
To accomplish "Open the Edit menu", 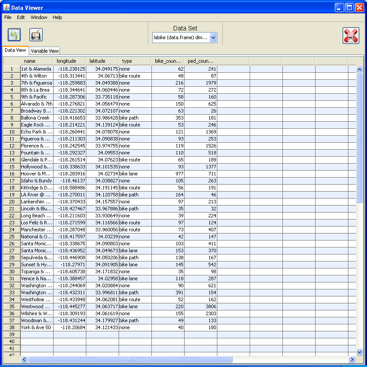I will coord(21,17).
